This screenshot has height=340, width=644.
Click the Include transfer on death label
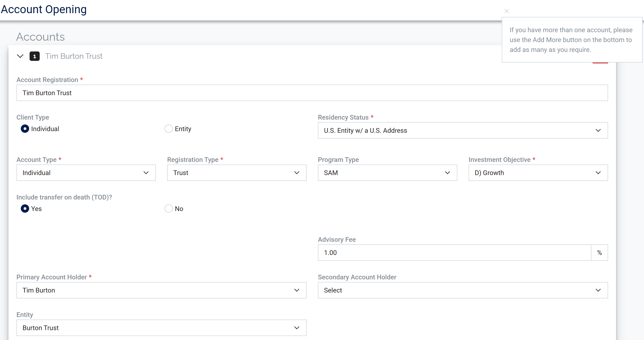click(x=64, y=197)
